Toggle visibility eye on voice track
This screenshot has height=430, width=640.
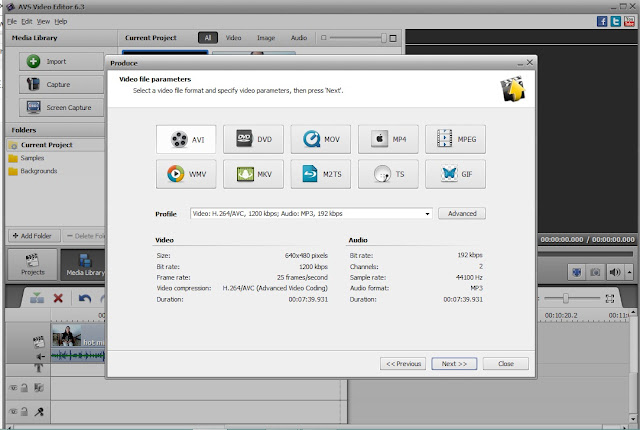[13, 412]
